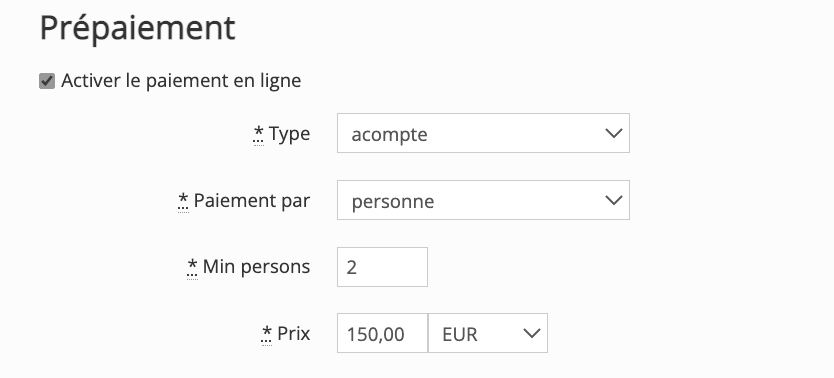Click the chevron arrow on the Type select
Screen dimensions: 834x378
614,133
